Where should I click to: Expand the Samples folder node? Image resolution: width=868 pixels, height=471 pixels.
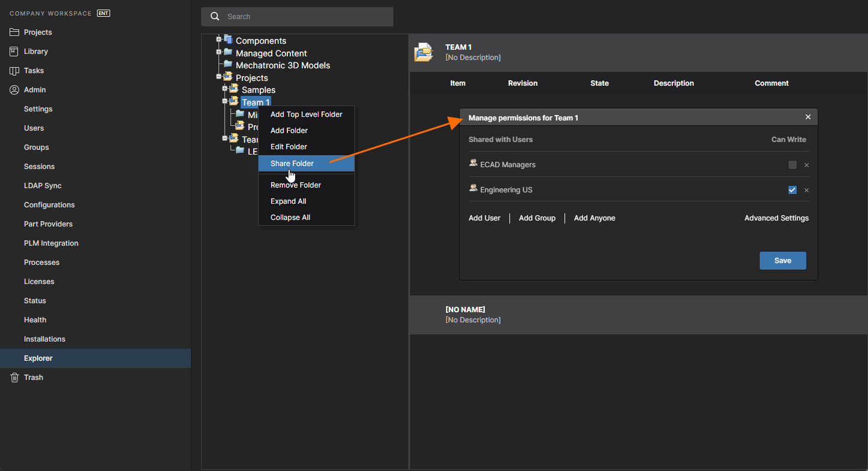click(225, 89)
